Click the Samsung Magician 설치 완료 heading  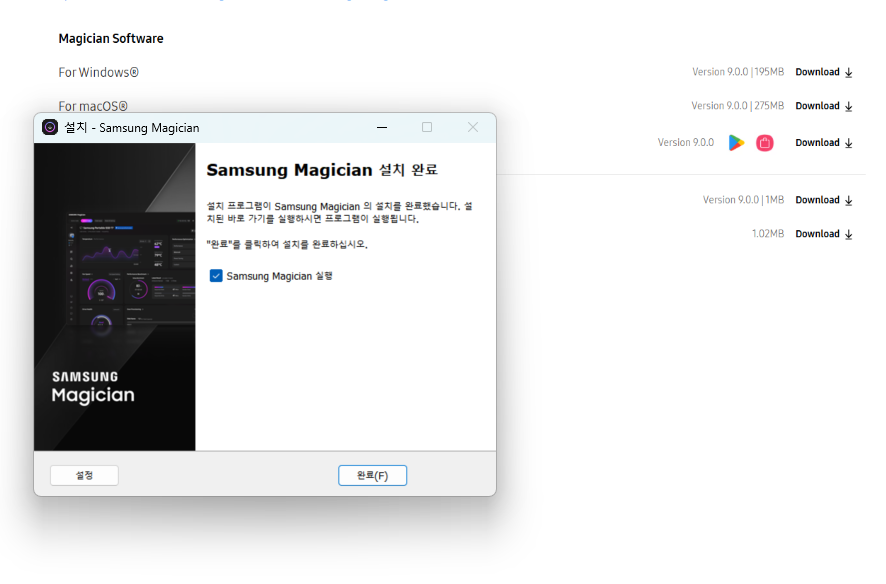pyautogui.click(x=322, y=169)
